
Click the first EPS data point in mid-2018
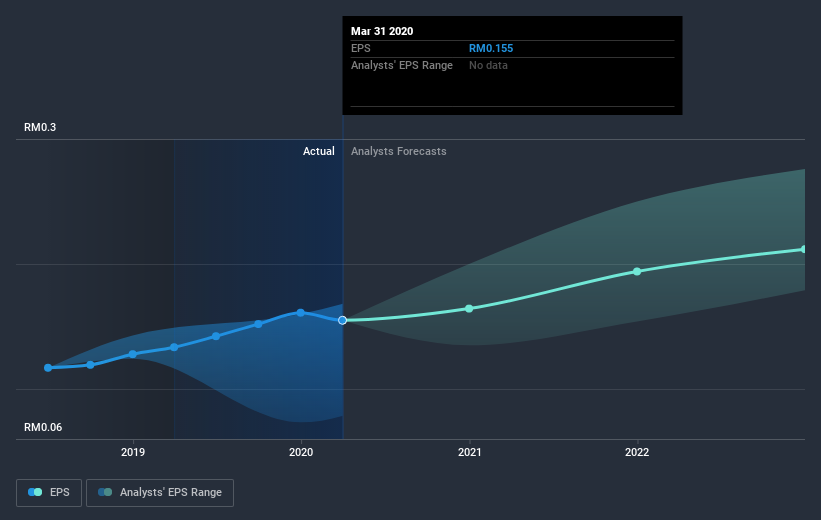coord(48,368)
